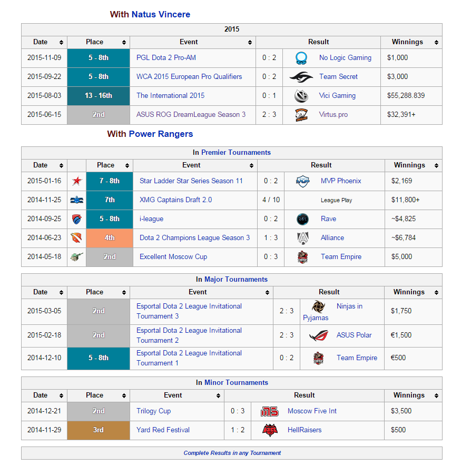Click the Alliance team logo icon

pos(303,238)
